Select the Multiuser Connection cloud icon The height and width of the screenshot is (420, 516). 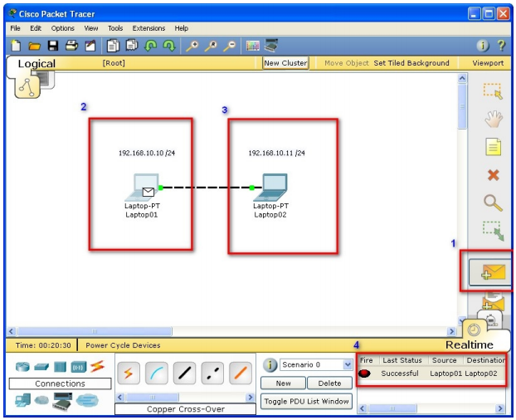coord(87,401)
